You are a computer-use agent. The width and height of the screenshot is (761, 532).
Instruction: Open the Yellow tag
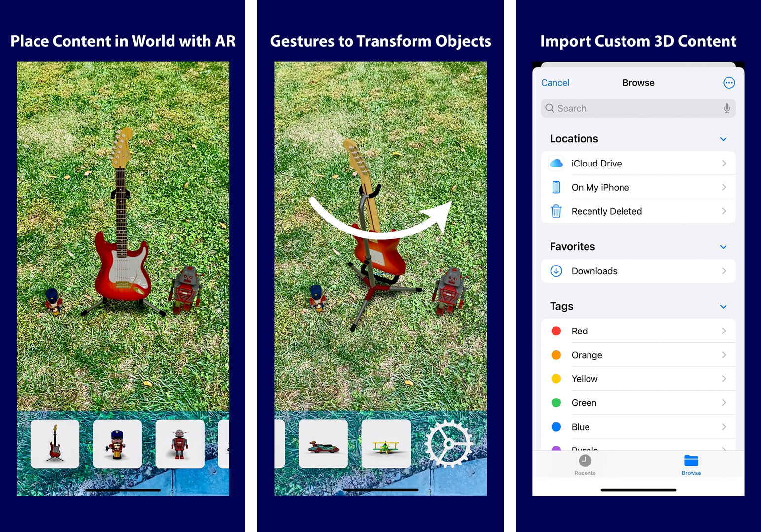pos(638,379)
